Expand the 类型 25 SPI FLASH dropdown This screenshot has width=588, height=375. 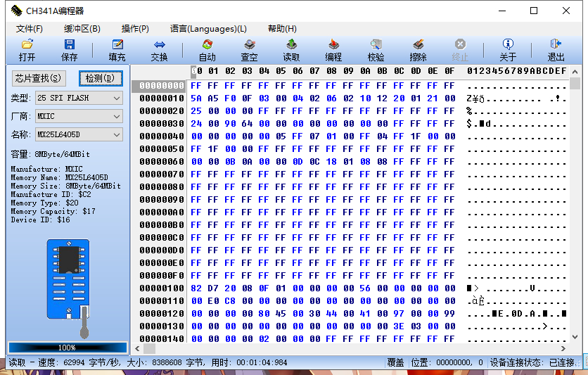click(x=117, y=98)
